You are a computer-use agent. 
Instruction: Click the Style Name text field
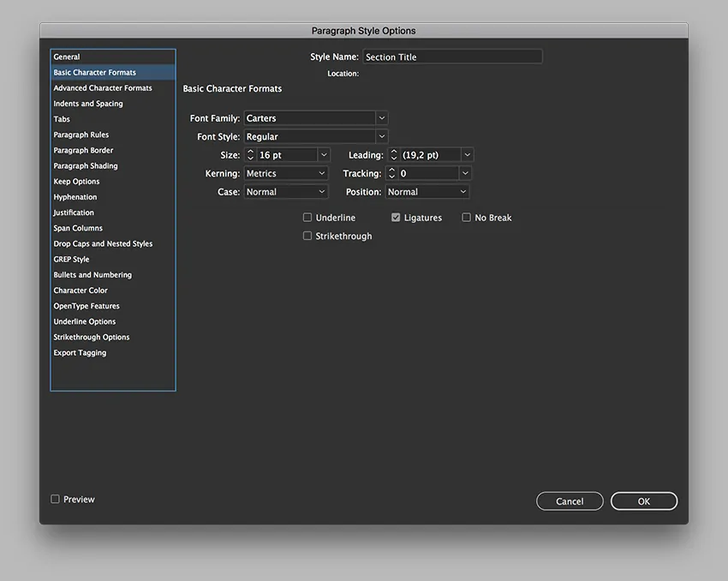pyautogui.click(x=452, y=57)
